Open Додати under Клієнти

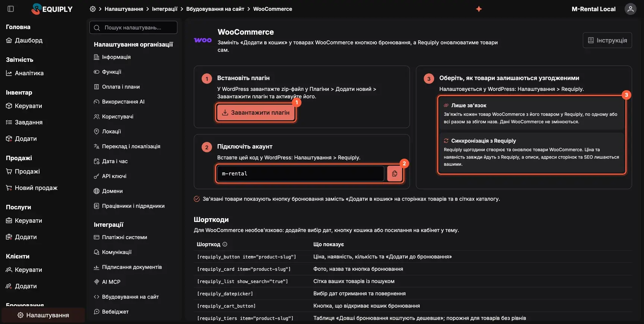(22, 286)
